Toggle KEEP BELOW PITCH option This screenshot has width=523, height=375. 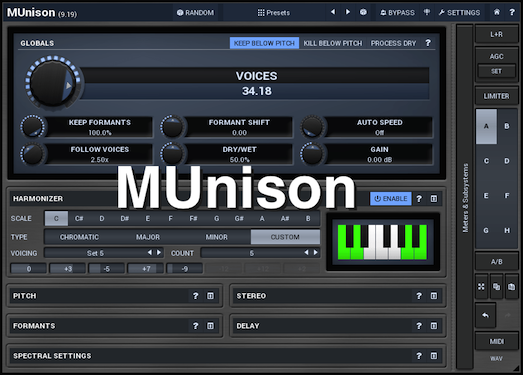(x=264, y=43)
